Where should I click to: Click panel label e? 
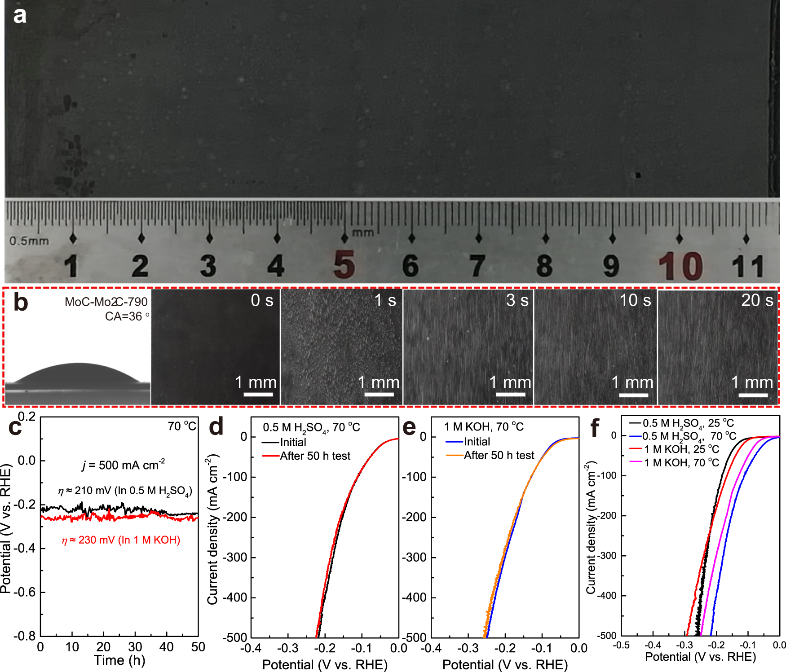click(409, 428)
